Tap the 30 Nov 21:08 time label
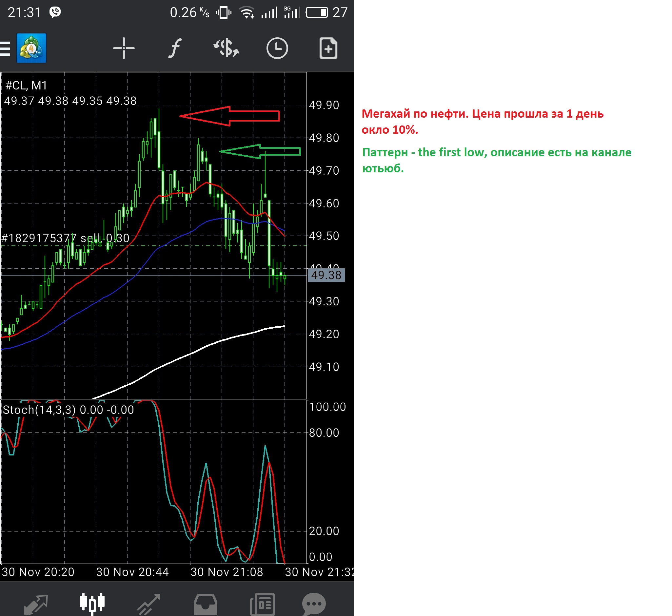 coord(227,572)
